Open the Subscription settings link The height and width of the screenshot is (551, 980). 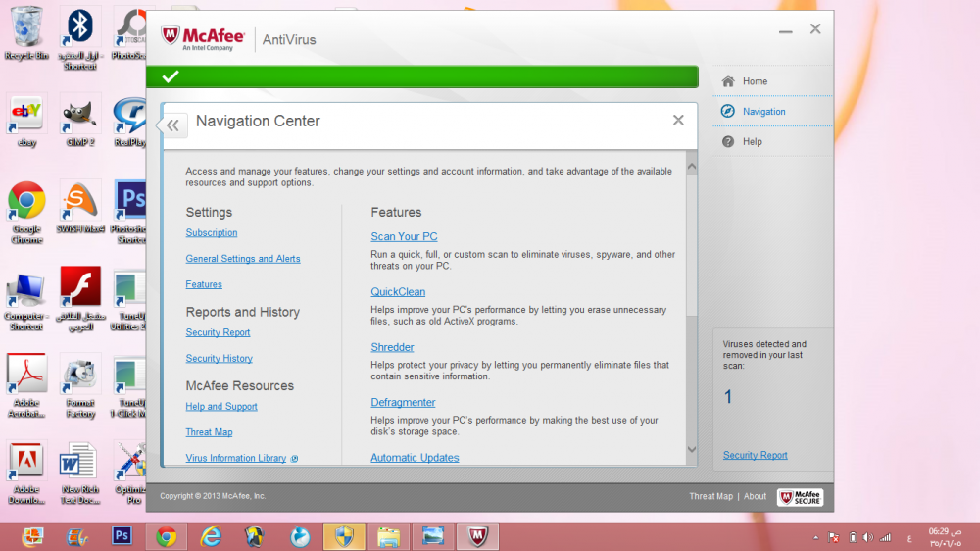[212, 233]
